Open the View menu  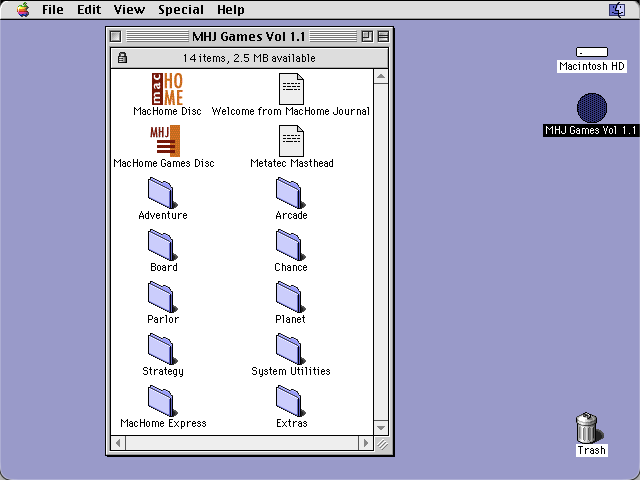coord(129,9)
